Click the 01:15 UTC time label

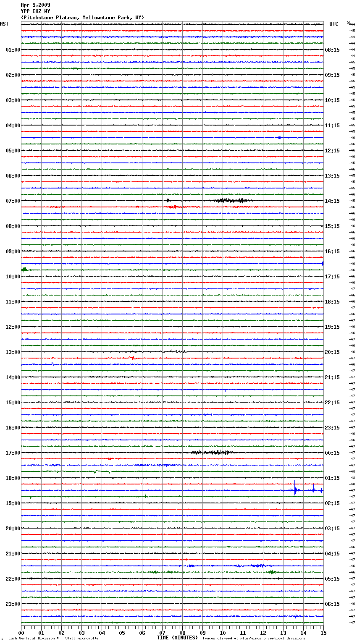(332, 478)
